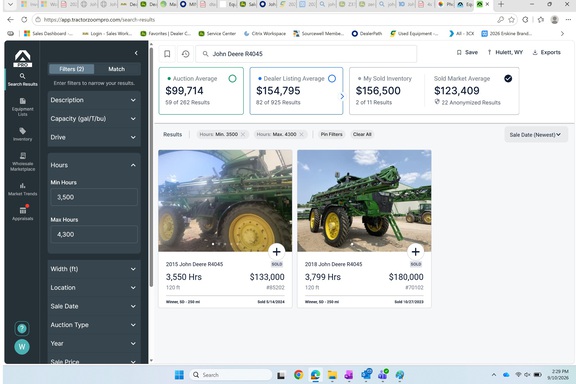The height and width of the screenshot is (384, 576).
Task: Open the 2015 John Deere R4045 photo
Action: pos(225,201)
